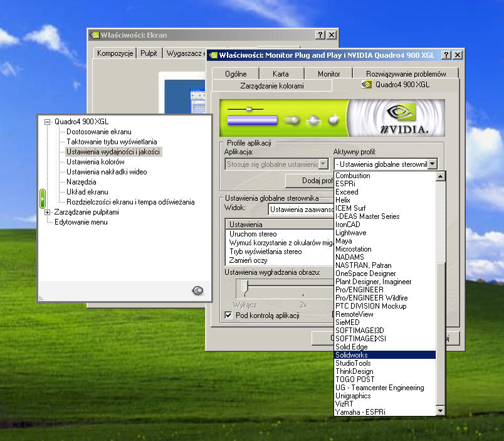Click the profile list scrollbar thumb
Viewport: 504px width, 441px height.
(x=440, y=333)
